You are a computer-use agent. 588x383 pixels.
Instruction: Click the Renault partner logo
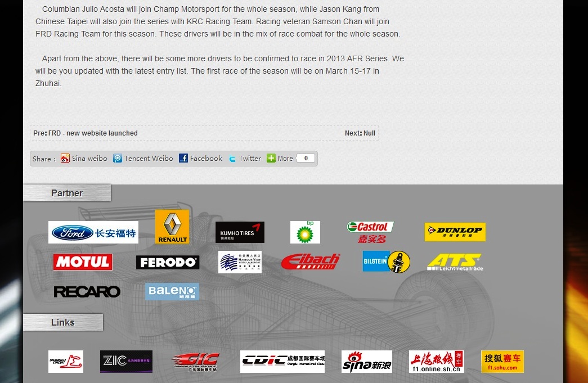pos(172,227)
